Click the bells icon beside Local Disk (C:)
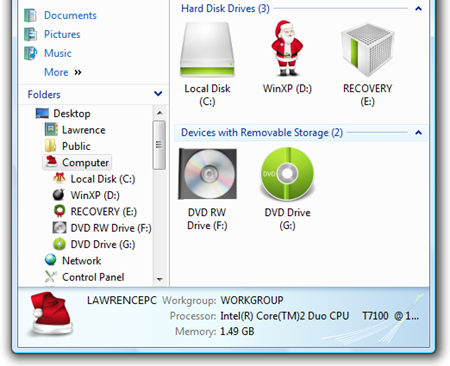 59,178
